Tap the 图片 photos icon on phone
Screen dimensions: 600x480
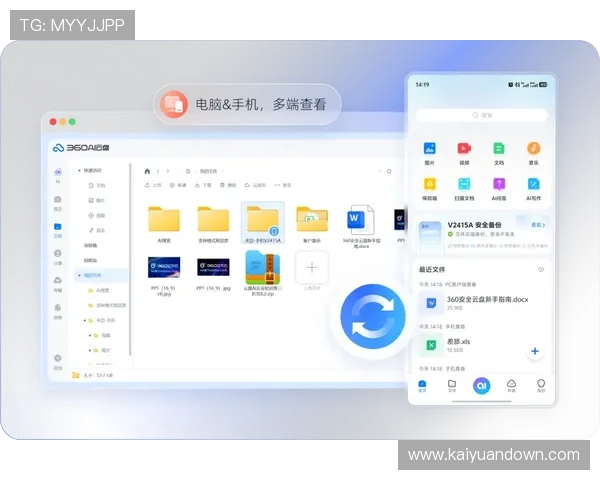(429, 148)
